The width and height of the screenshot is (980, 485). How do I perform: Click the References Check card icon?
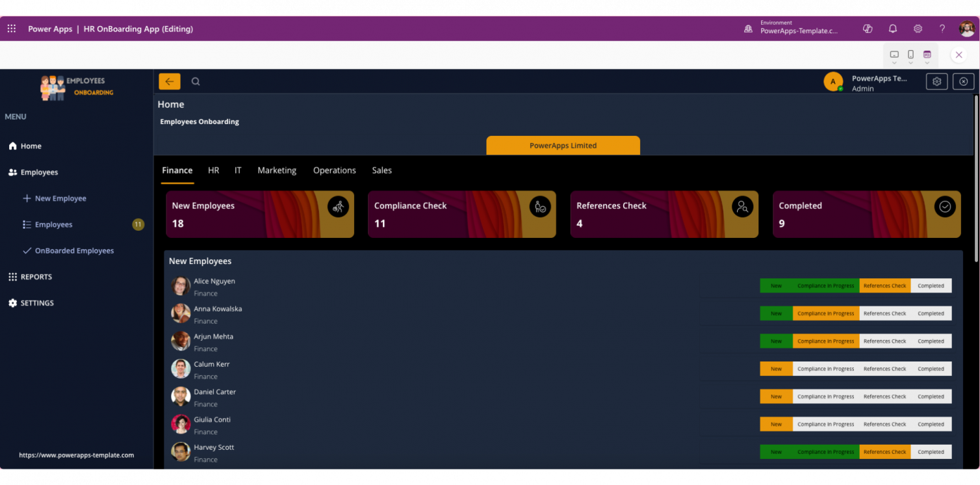(x=742, y=207)
